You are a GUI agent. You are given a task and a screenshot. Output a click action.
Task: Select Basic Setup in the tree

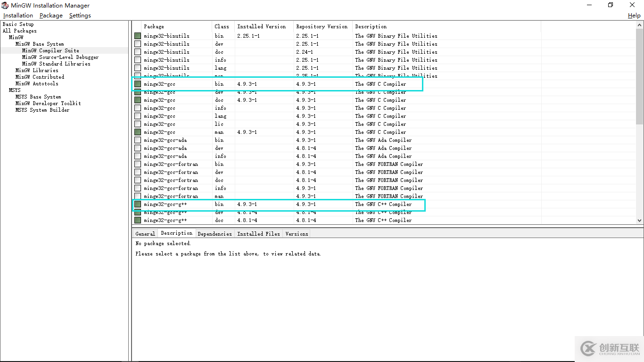[18, 24]
